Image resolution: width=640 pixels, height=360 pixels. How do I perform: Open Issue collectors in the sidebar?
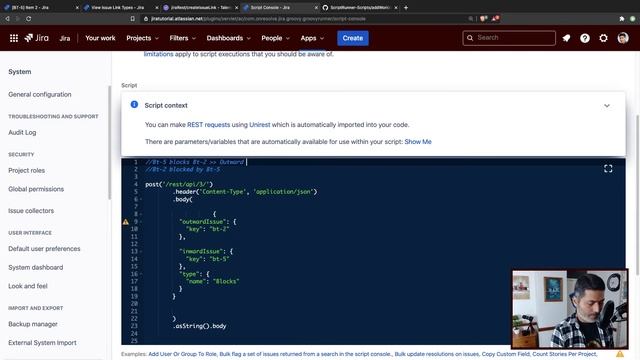pyautogui.click(x=31, y=211)
